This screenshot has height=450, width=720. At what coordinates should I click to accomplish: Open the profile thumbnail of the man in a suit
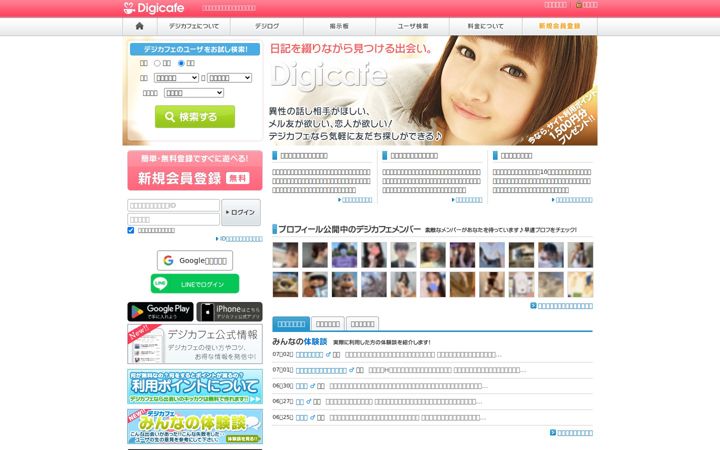(x=403, y=255)
